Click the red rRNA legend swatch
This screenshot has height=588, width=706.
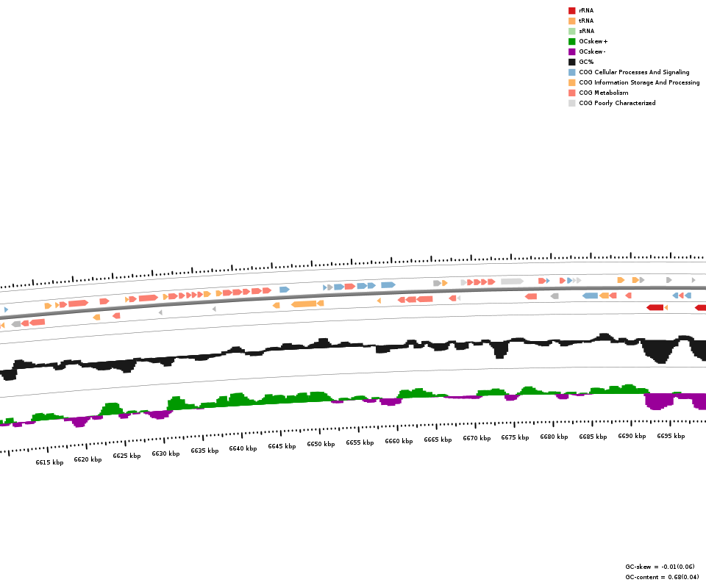coord(571,10)
